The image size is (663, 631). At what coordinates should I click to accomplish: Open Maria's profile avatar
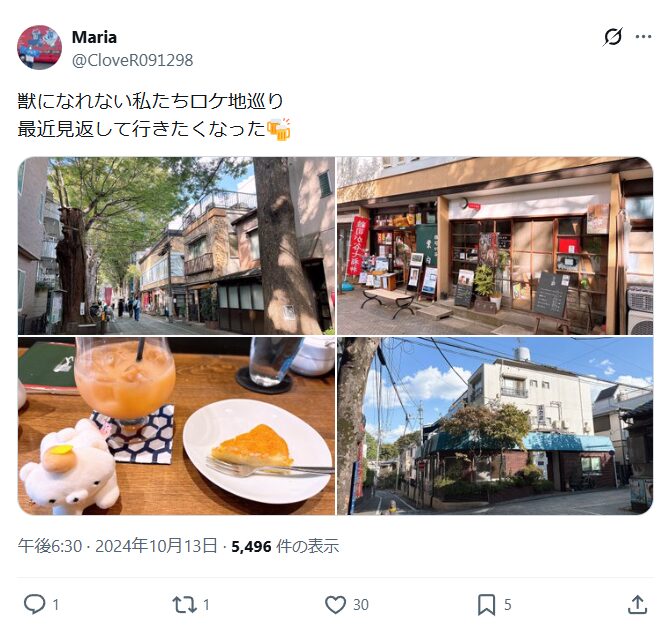[39, 47]
